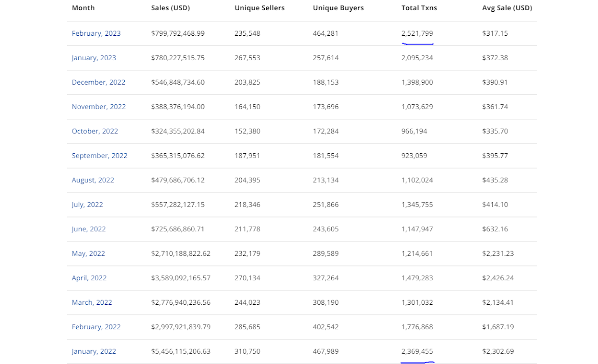Select the June, 2022 link
Viewport: 598px width, 364px height.
coord(88,229)
